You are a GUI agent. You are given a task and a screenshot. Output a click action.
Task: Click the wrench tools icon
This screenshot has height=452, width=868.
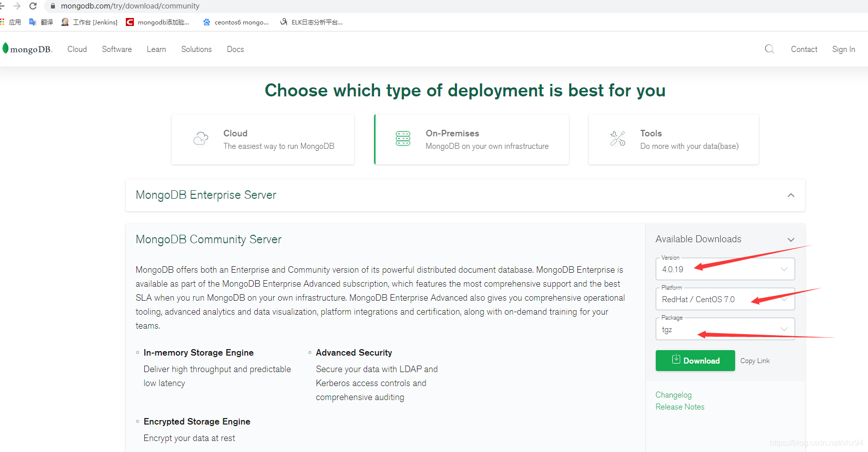pos(618,138)
